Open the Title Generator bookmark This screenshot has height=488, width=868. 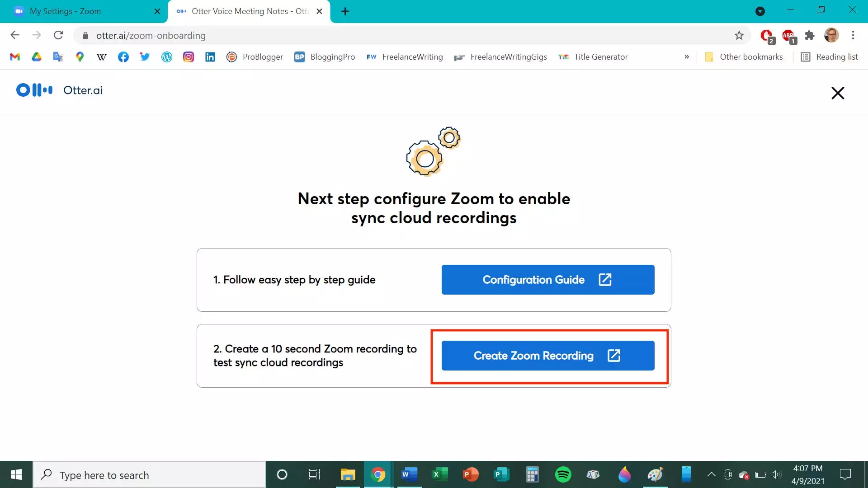pyautogui.click(x=593, y=57)
